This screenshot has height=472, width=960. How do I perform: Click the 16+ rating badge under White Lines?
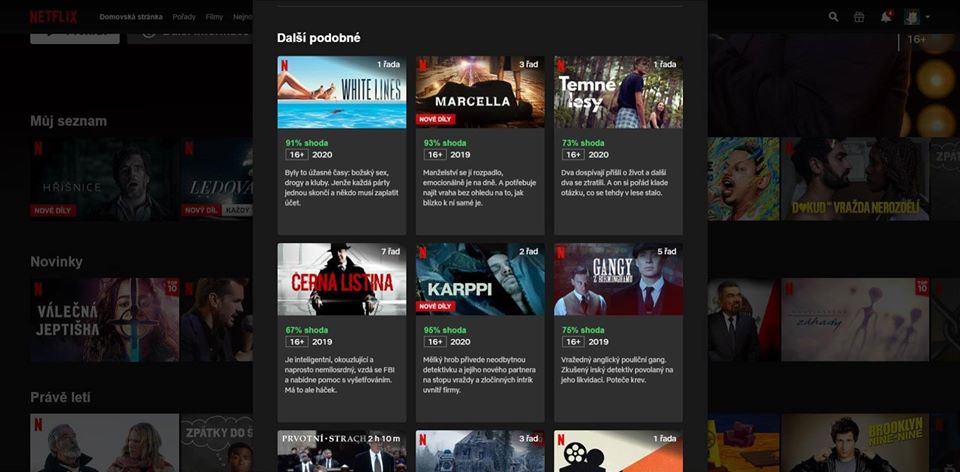point(297,155)
